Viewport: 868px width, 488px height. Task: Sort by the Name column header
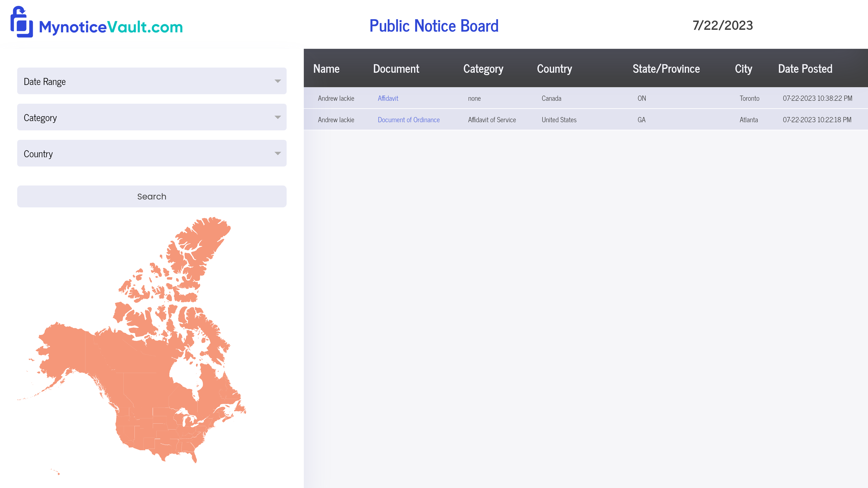point(326,69)
